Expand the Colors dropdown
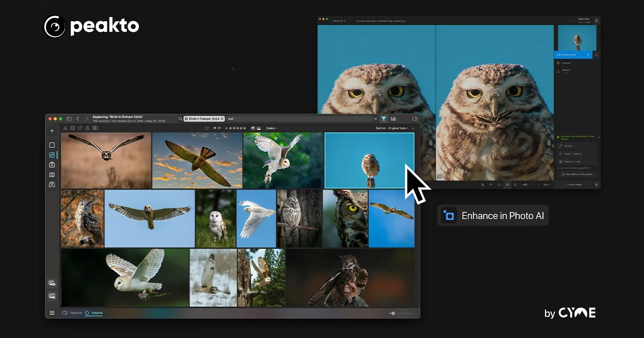Screen dimensions: 644x338 [x=272, y=128]
